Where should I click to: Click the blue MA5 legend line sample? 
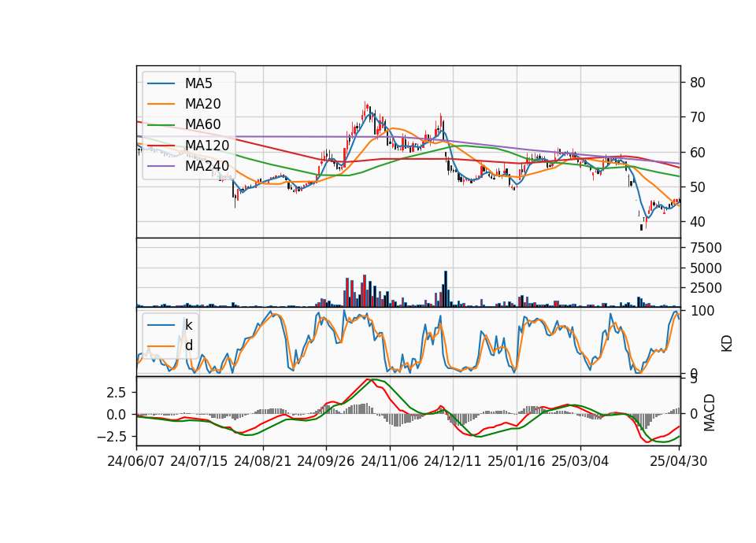pyautogui.click(x=161, y=83)
